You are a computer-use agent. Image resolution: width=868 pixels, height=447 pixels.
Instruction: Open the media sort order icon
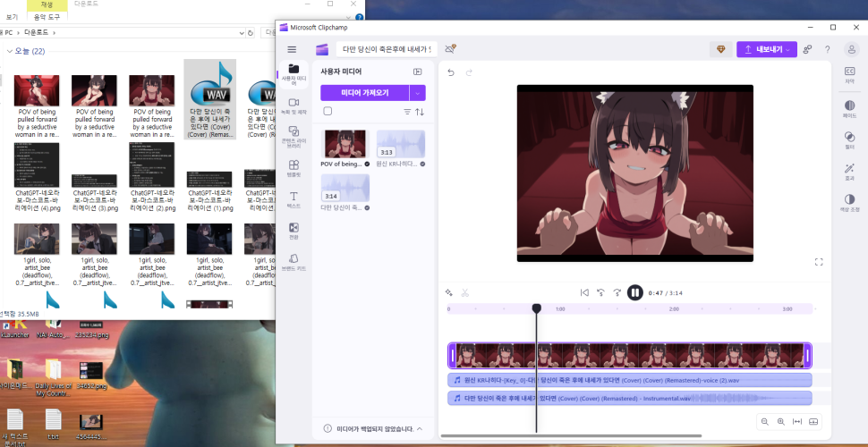(420, 112)
